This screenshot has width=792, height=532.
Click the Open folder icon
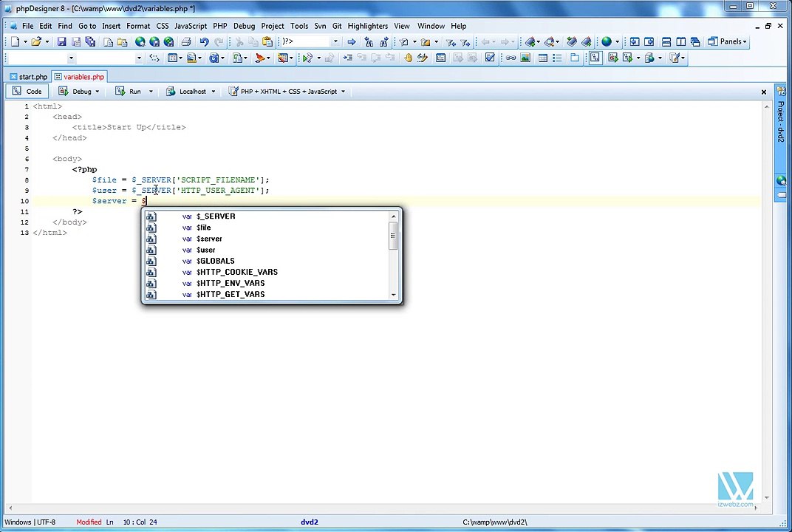tap(36, 42)
